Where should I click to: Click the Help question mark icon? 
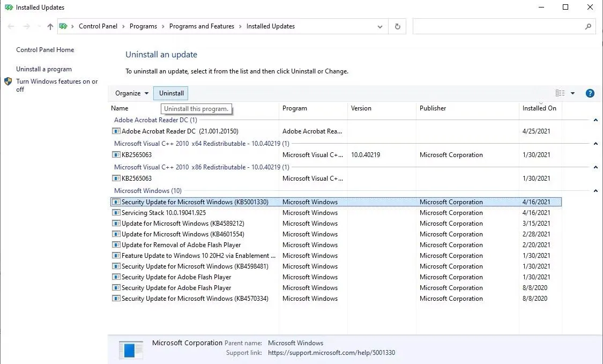point(590,93)
